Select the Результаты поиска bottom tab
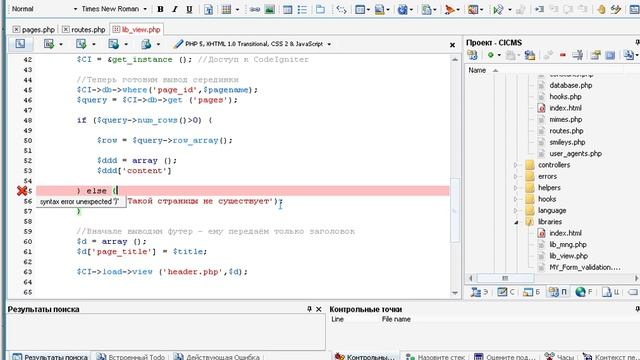 50,356
